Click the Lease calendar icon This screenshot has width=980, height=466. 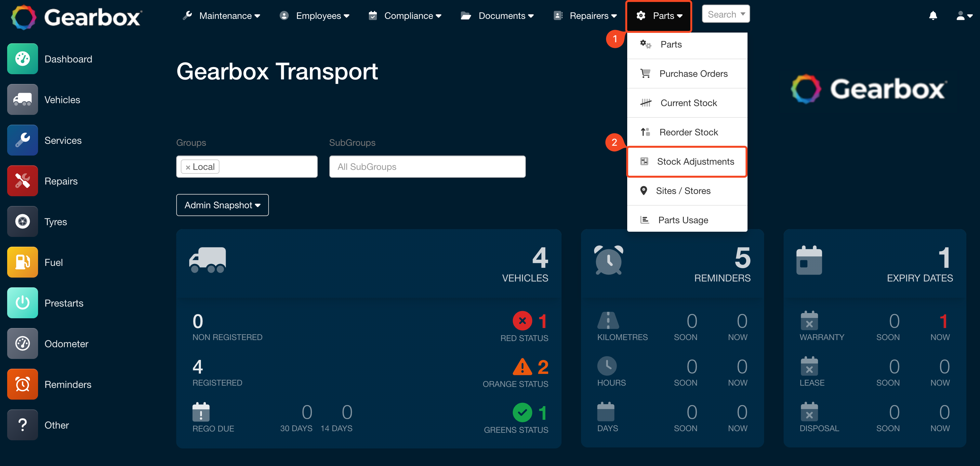[x=809, y=366]
